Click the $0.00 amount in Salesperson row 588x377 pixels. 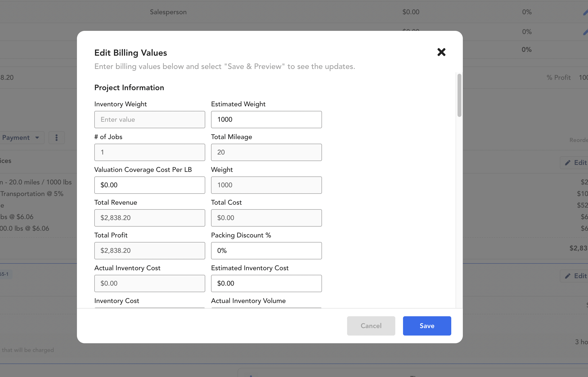click(411, 12)
